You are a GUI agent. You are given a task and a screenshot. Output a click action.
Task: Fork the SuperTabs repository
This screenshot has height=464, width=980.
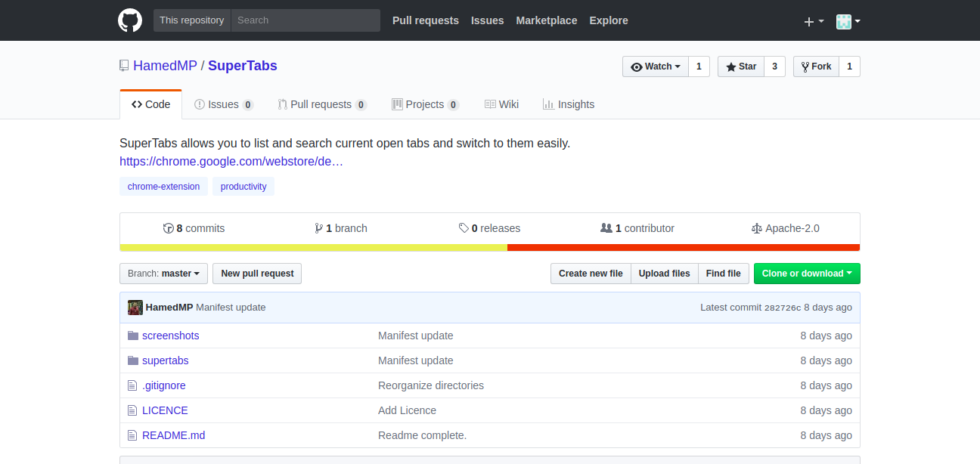tap(816, 67)
